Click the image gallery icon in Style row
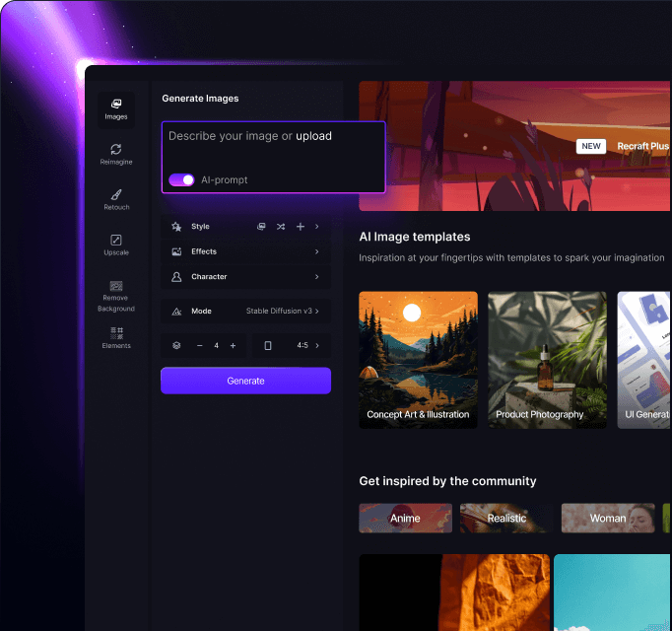672x631 pixels. coord(261,227)
